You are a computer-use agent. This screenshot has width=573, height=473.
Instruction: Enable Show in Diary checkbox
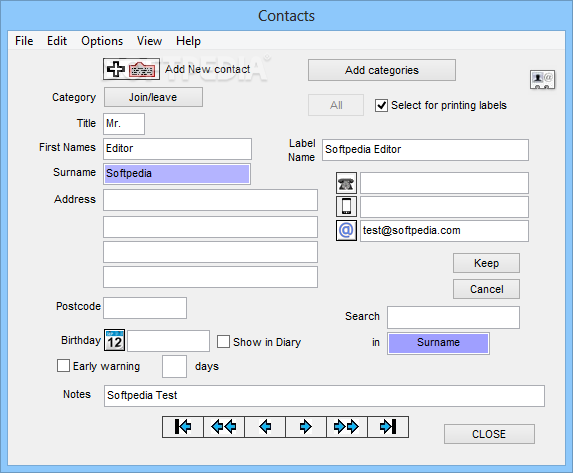[x=223, y=342]
